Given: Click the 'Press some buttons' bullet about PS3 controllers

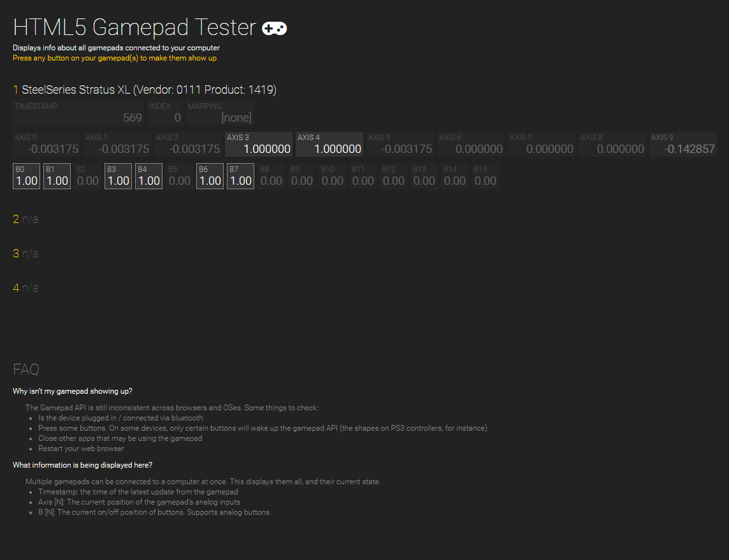Looking at the screenshot, I should coord(263,428).
